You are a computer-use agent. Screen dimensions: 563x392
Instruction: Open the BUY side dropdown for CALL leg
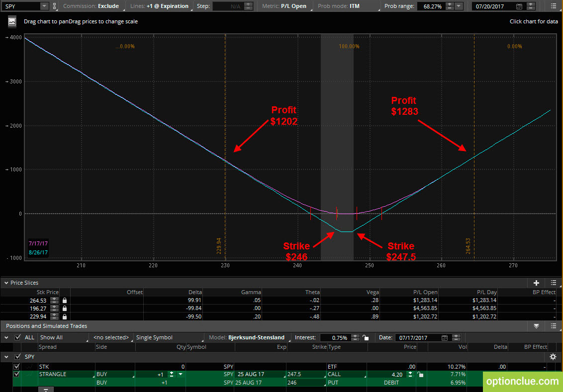coord(115,374)
